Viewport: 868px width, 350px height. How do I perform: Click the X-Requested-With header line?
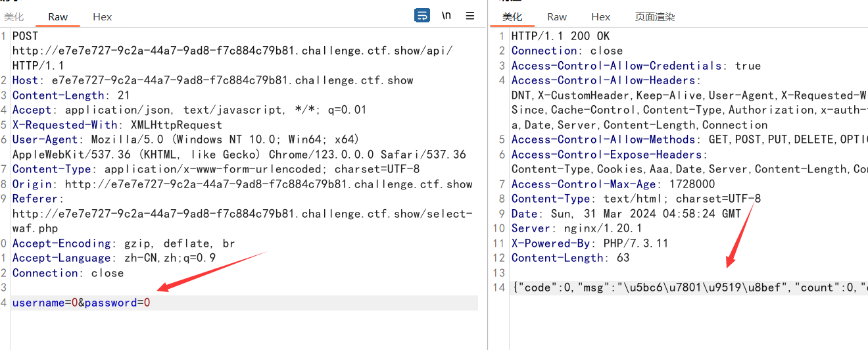pyautogui.click(x=117, y=125)
